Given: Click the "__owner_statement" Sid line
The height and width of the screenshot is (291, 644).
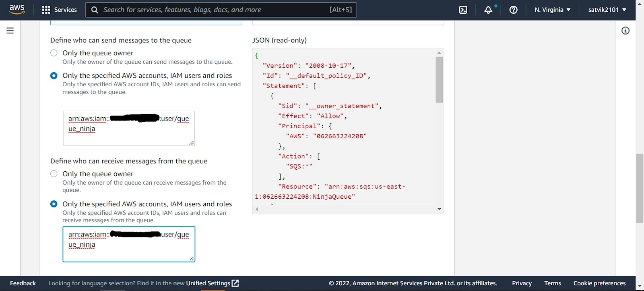Looking at the screenshot, I should coord(330,106).
